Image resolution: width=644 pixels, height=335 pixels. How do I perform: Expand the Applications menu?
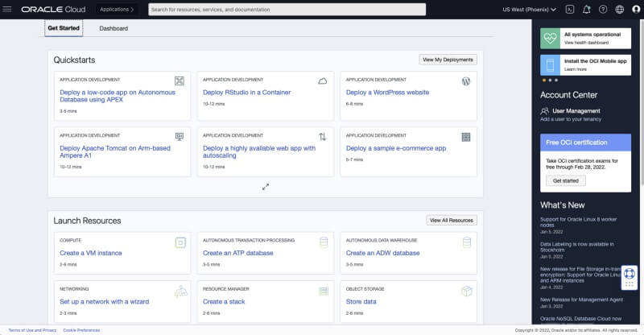click(117, 9)
